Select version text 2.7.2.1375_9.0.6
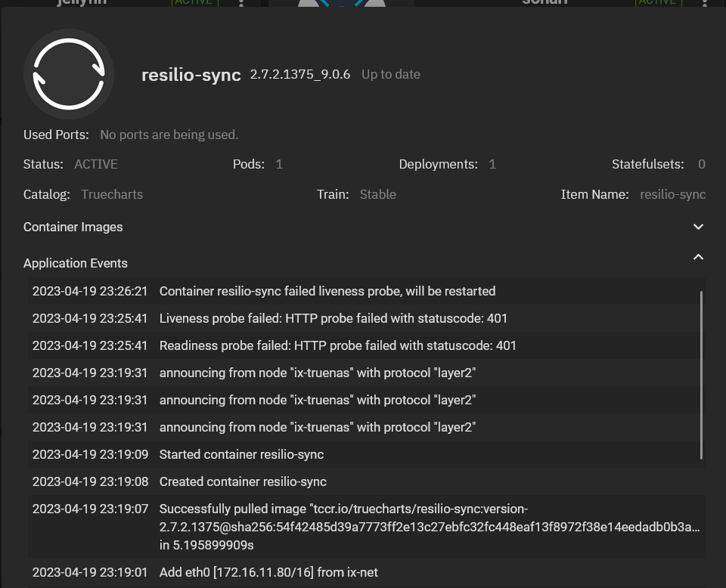 (300, 74)
